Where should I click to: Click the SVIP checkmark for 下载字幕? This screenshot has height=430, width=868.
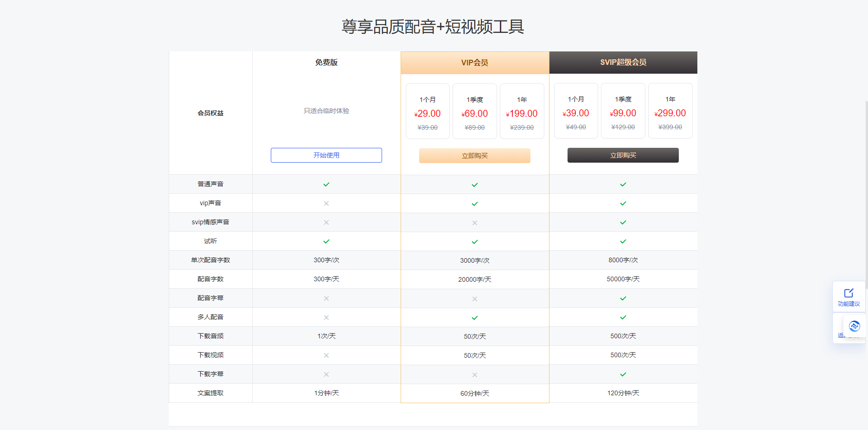pyautogui.click(x=623, y=374)
